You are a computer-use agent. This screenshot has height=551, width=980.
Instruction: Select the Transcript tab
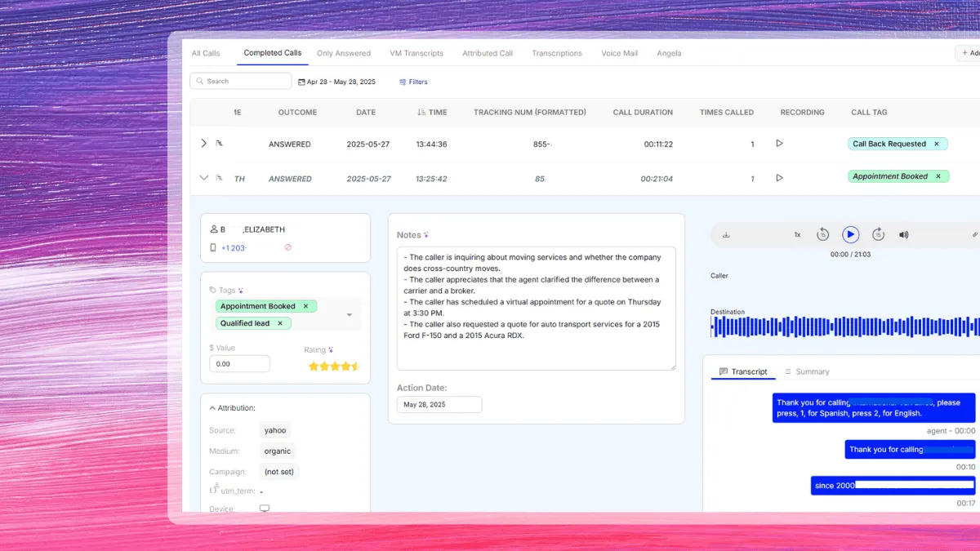tap(743, 371)
